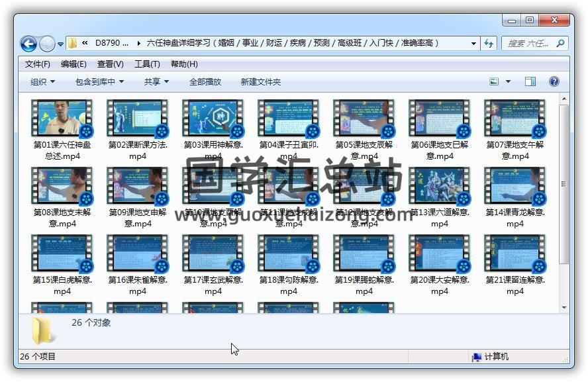Screen dimensions: 588x382
Task: Click the change view icon button
Action: tap(494, 81)
